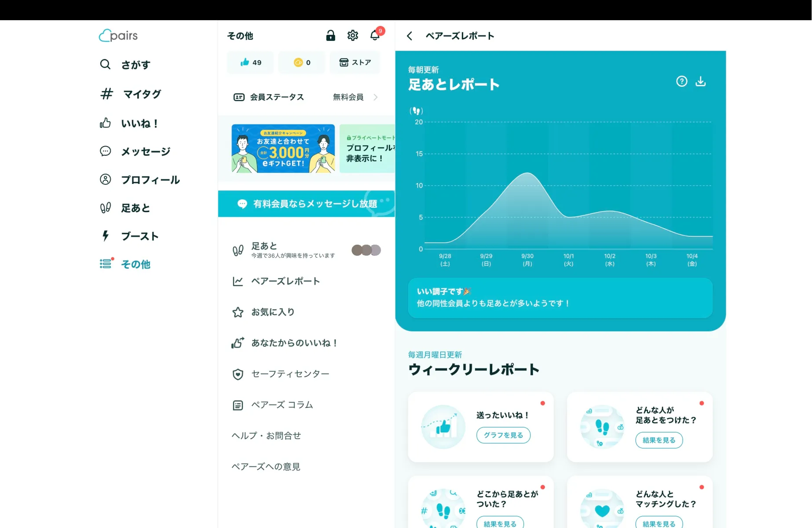Image resolution: width=812 pixels, height=528 pixels.
Task: View results for どんな人が足あとをつけた？
Action: tap(658, 440)
